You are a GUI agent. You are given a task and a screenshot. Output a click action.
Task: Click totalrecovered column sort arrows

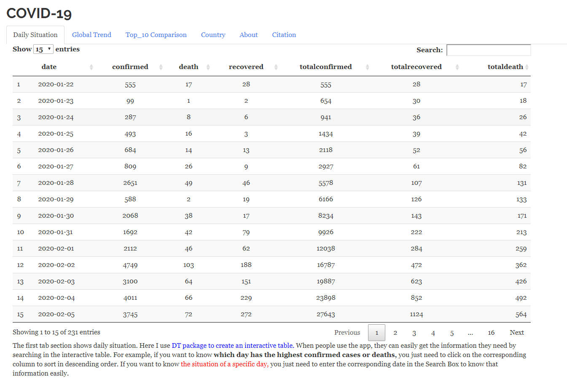457,67
